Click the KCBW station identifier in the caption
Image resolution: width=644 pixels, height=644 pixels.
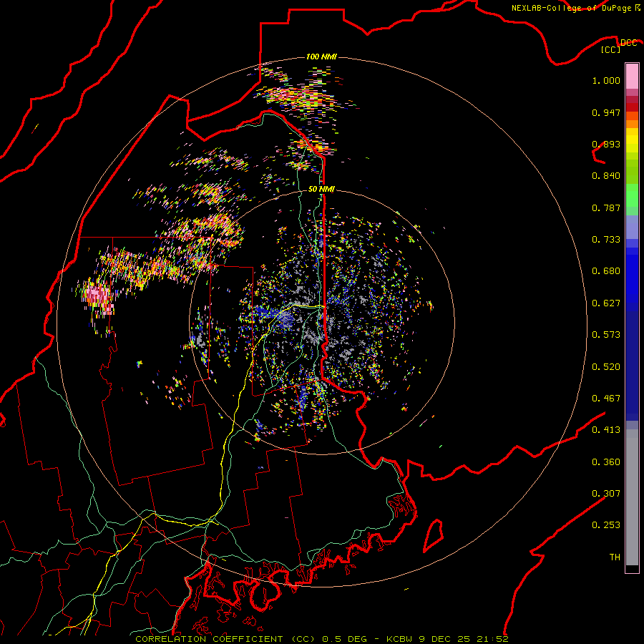tap(400, 639)
